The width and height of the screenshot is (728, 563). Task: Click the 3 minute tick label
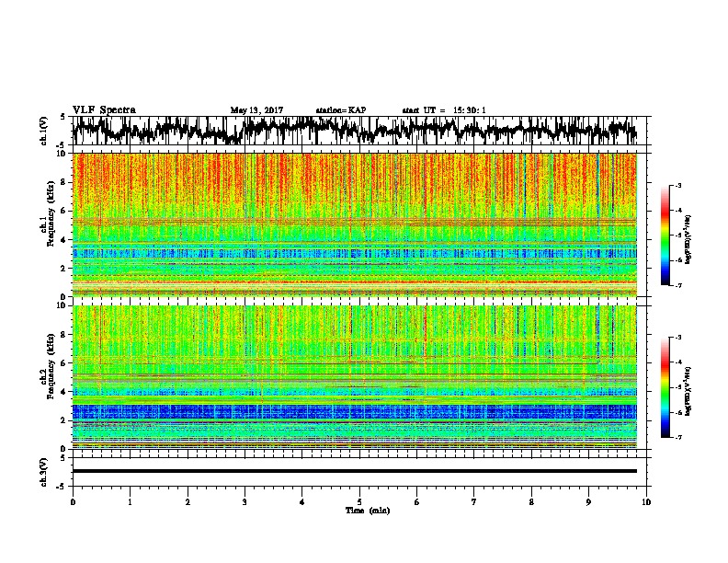(245, 502)
